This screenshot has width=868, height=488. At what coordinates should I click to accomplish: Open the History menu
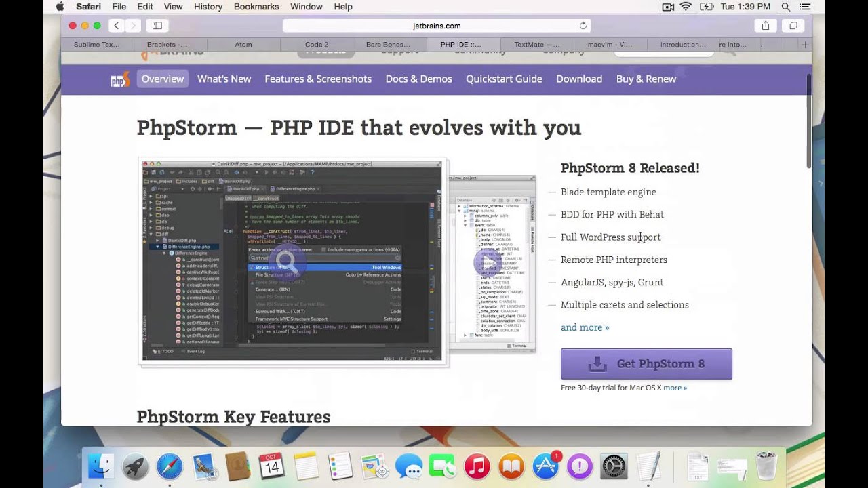(208, 7)
